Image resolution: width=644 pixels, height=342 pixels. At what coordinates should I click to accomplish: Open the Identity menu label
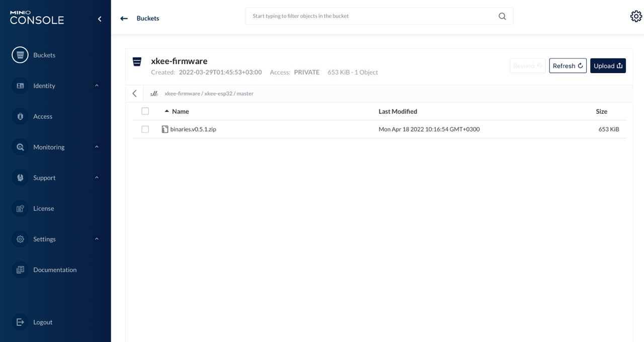tap(44, 86)
